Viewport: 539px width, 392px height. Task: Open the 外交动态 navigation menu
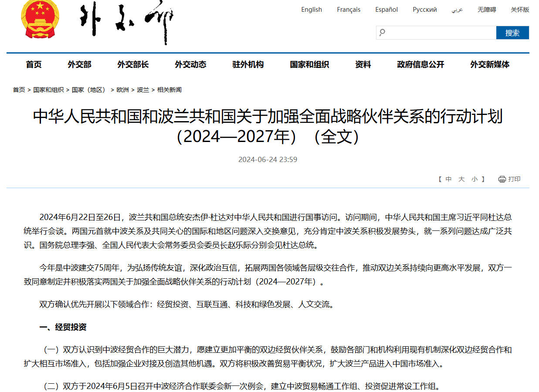point(190,64)
